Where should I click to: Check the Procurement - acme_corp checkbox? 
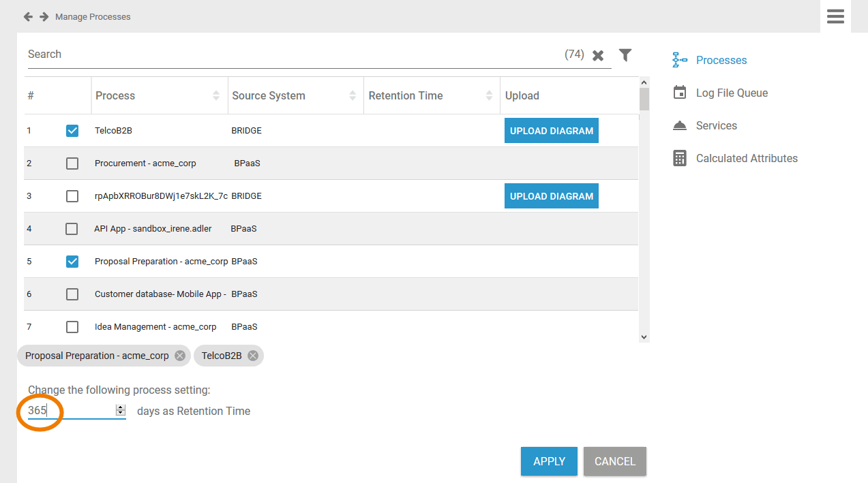72,163
